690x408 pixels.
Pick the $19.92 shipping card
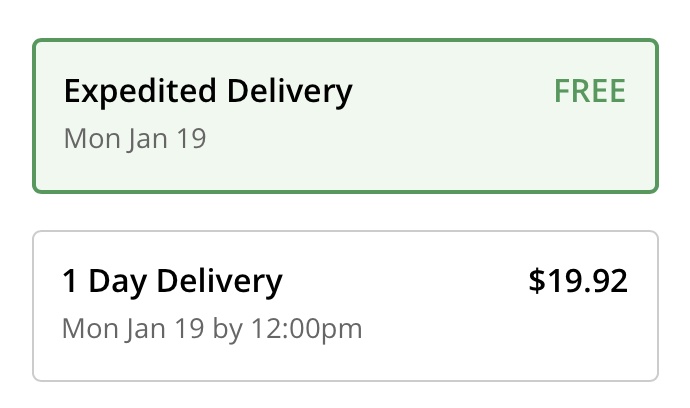[x=345, y=305]
